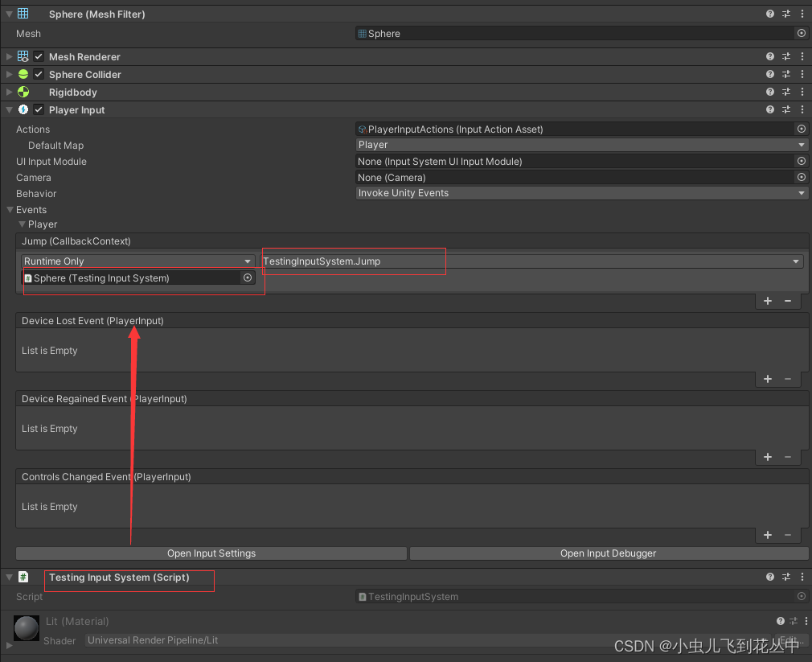812x662 pixels.
Task: Open help for Rigidbody component
Action: point(770,92)
